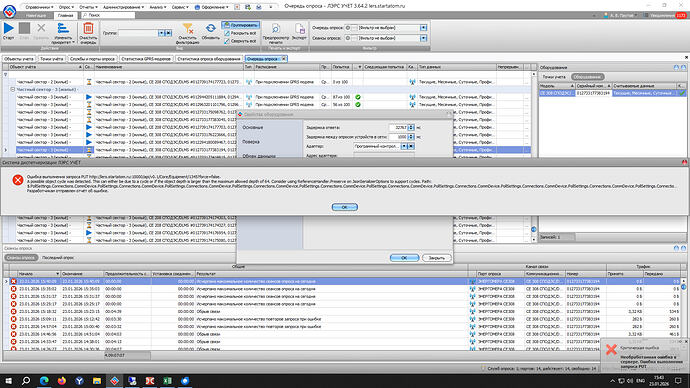Screen dimensions: 690x388
Task: Collapse the Частный сектор - 3 group
Action: pos(12,89)
